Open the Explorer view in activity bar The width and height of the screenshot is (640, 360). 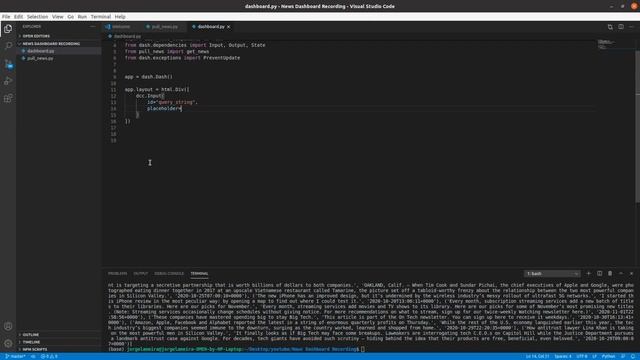click(8, 29)
